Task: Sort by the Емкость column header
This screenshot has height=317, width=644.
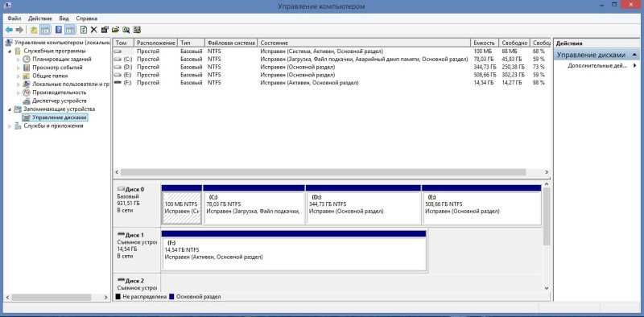Action: [485, 43]
